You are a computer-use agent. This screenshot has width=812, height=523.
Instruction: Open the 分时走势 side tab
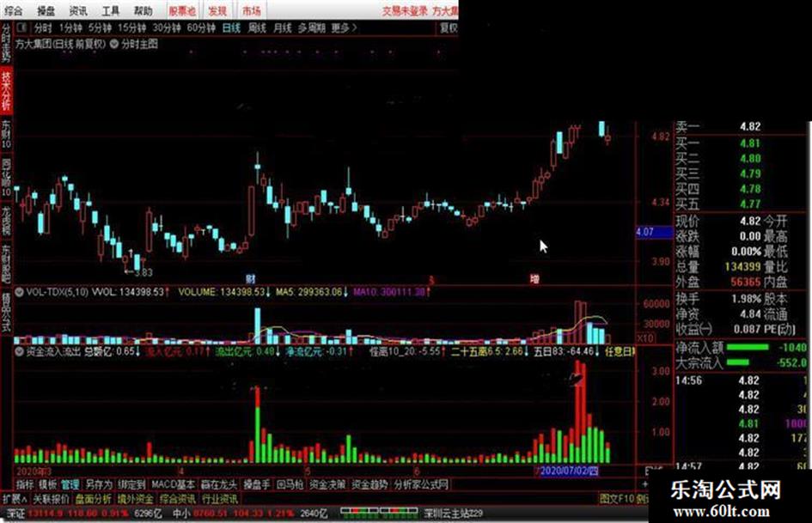point(6,45)
